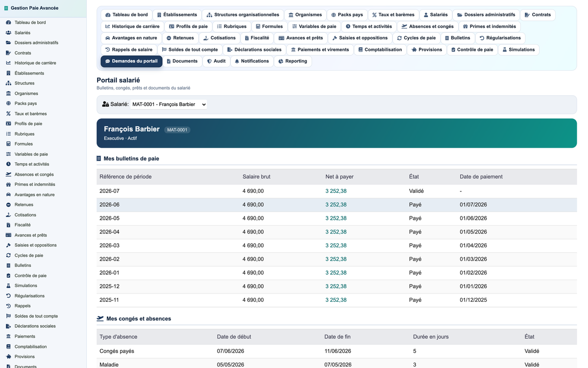Open Paiements et virements top tab
Viewport: 588px width, 368px height.
tap(319, 50)
